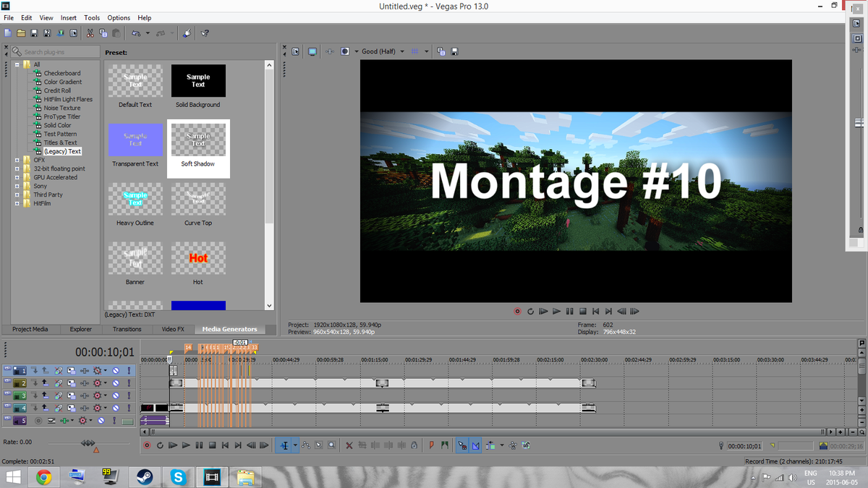Image resolution: width=868 pixels, height=488 pixels.
Task: Click the Cut scissors icon in the toolbar
Action: (x=90, y=33)
